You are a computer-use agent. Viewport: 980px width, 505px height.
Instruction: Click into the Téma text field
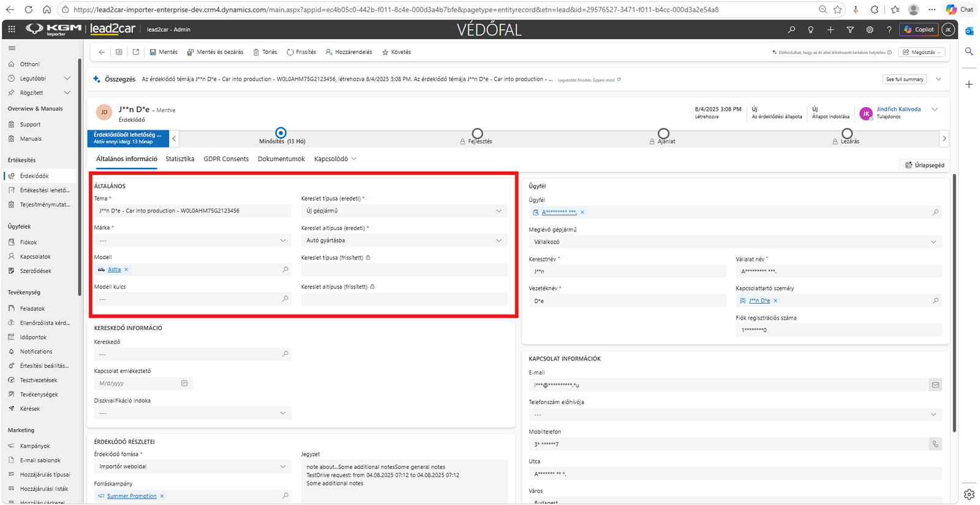click(x=193, y=211)
